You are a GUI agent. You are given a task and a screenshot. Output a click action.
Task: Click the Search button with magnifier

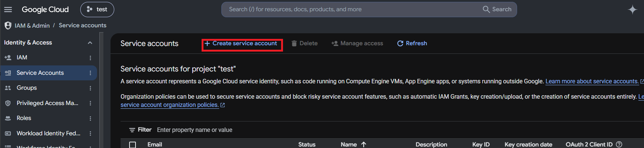tap(497, 9)
